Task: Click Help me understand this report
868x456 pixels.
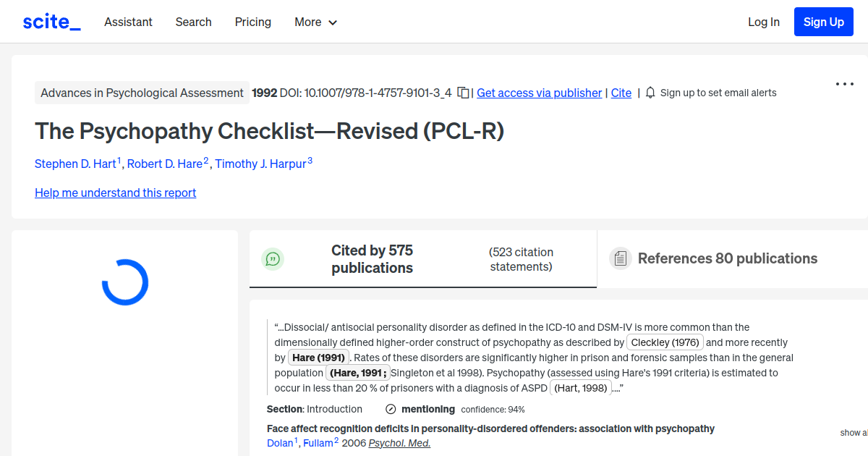Action: click(115, 193)
